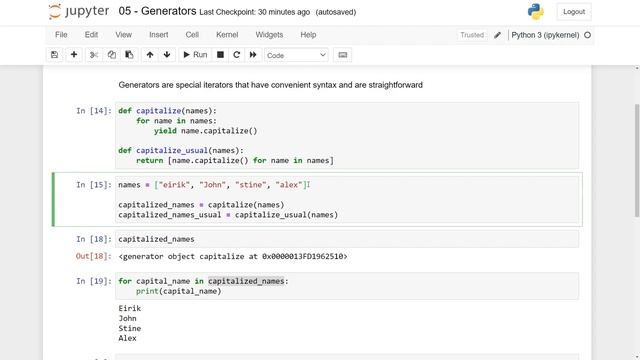Click the In [19] prompt label
Image resolution: width=640 pixels, height=360 pixels.
tap(93, 281)
